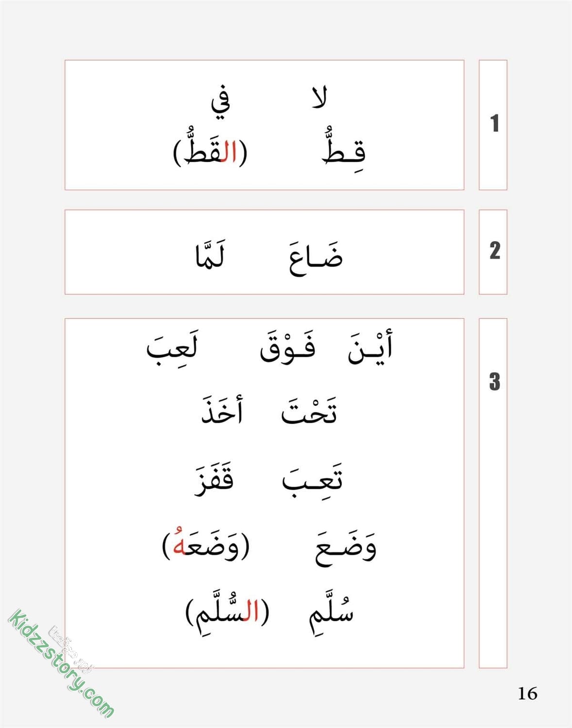
Task: Select the word أين
Action: [370, 346]
